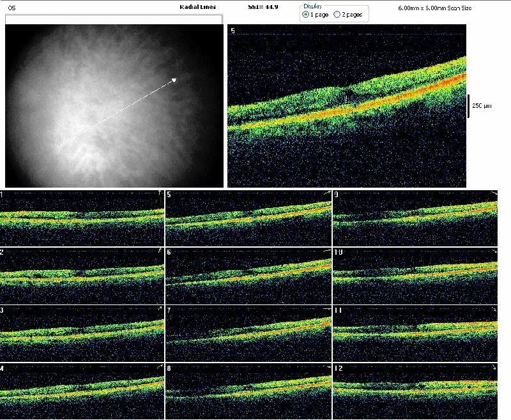
Task: Select the "1 page" display option
Action: point(305,14)
